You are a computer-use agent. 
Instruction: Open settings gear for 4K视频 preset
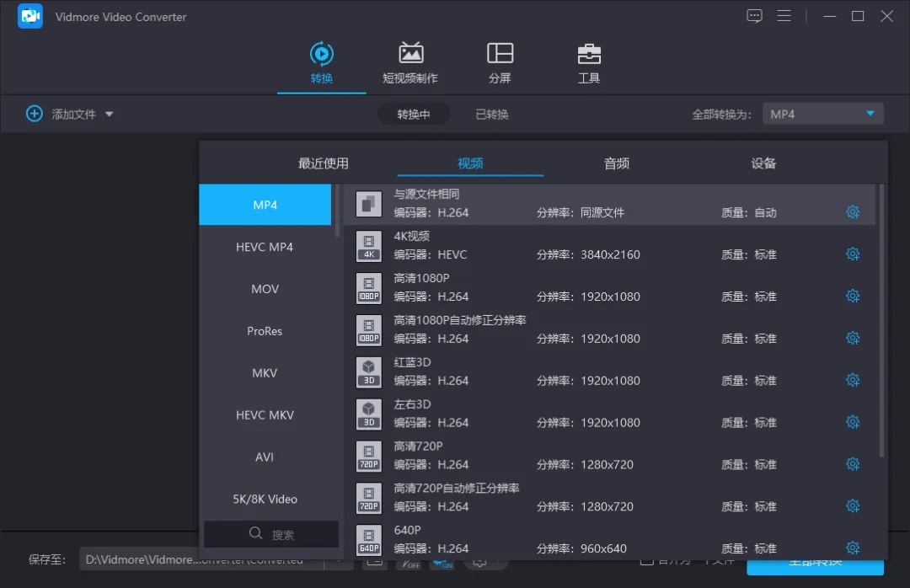(x=852, y=254)
